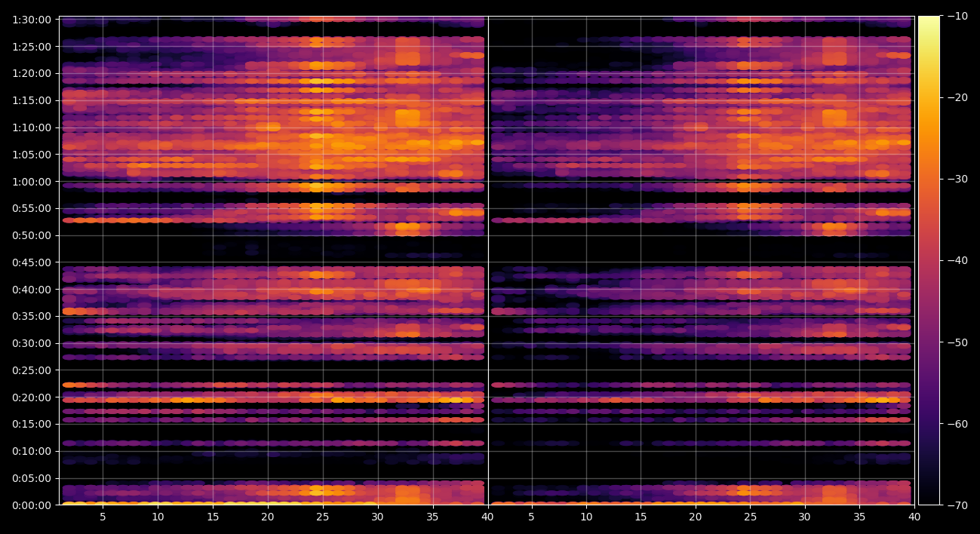
Task: Click x-axis label 35 of right heatmap
Action: point(859,517)
